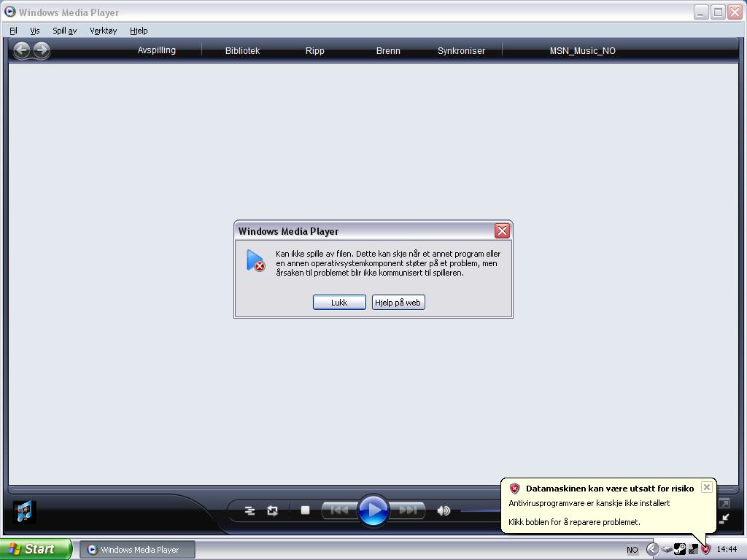The height and width of the screenshot is (560, 747).
Task: Click the music note album art icon
Action: tap(23, 512)
